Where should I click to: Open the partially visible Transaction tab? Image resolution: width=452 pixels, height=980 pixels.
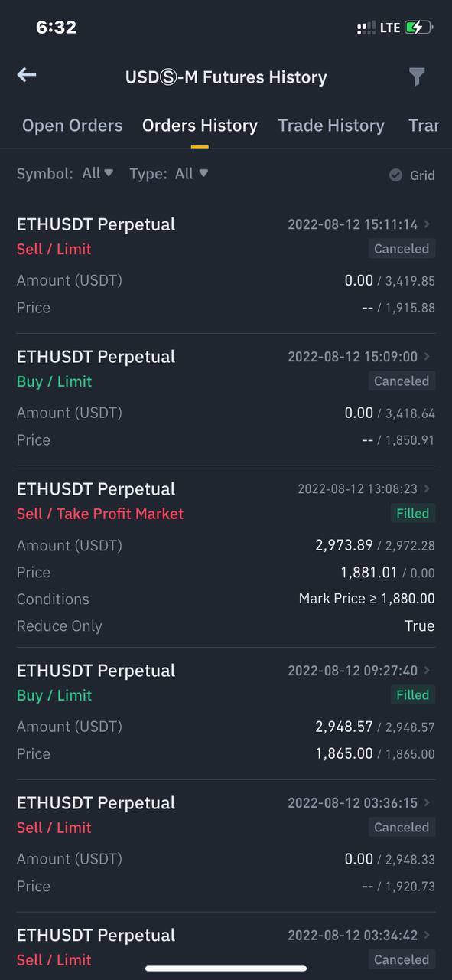click(x=424, y=126)
